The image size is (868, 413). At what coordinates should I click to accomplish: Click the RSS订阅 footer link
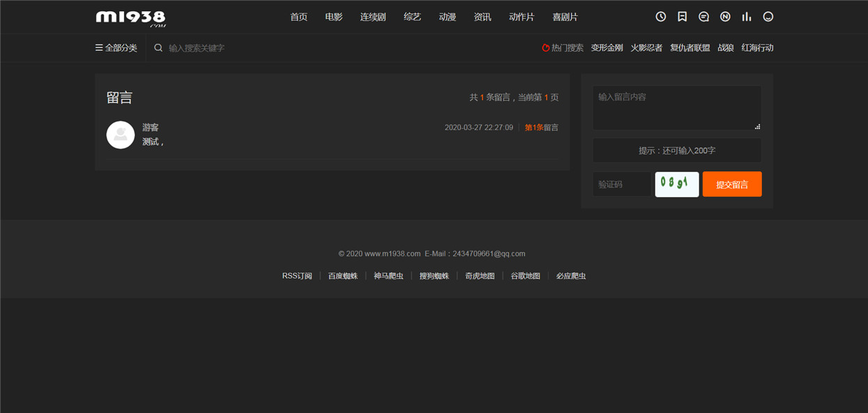pos(297,276)
